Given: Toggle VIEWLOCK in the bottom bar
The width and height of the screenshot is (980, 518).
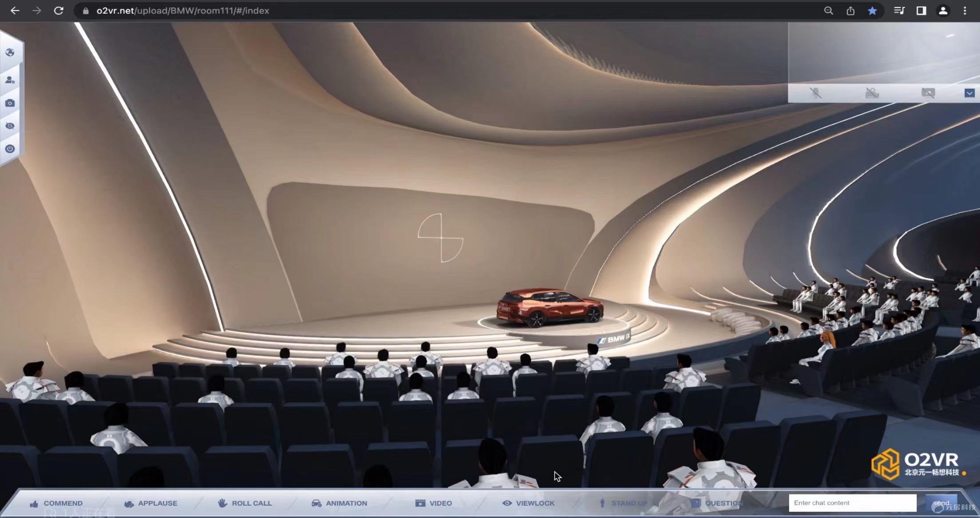Looking at the screenshot, I should 529,503.
